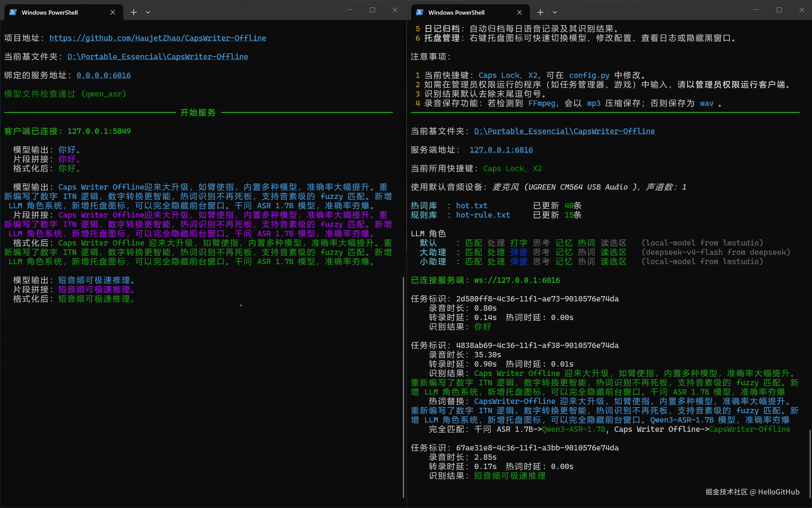The image size is (812, 508).
Task: Click 当前所用快捷键 Caps Lock、X2 value
Action: click(512, 168)
